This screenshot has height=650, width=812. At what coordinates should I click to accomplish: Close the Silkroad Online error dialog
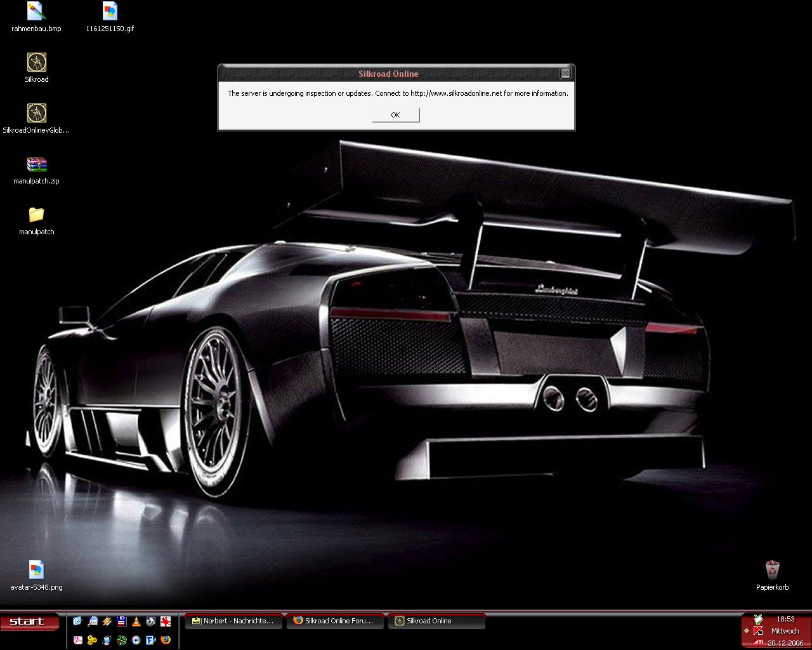click(565, 74)
